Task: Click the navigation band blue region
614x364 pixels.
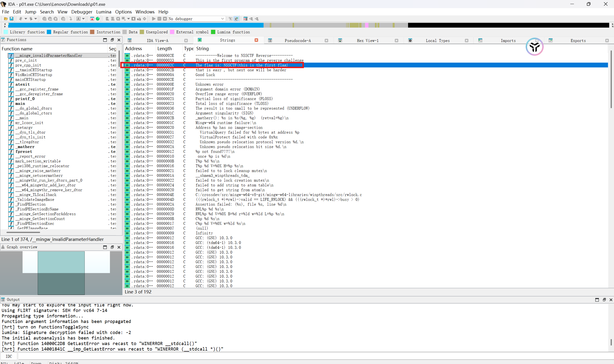Action: point(135,25)
